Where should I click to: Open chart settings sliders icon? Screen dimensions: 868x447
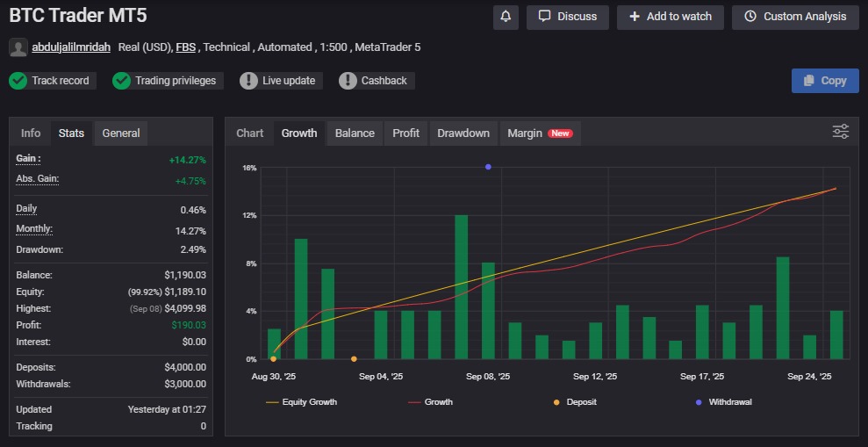840,132
